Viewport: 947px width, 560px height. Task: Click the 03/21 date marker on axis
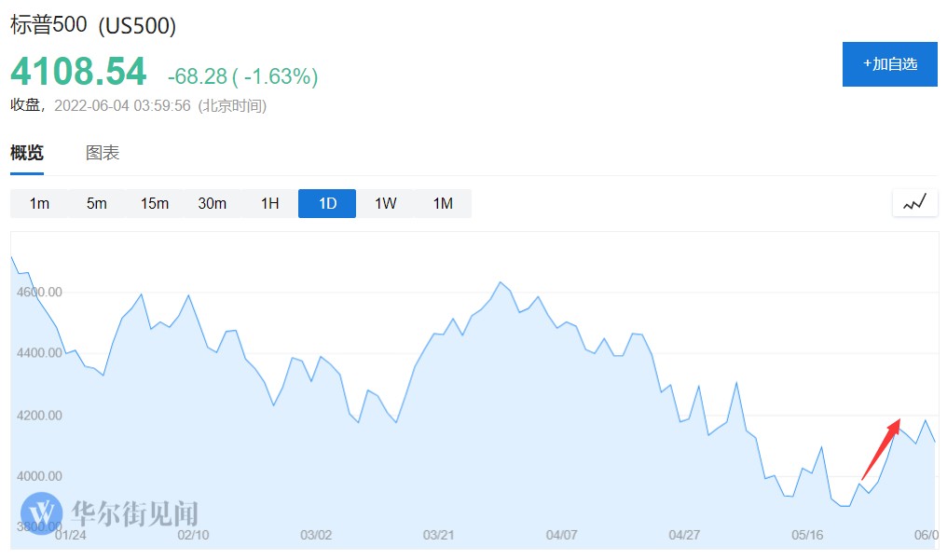[x=438, y=536]
